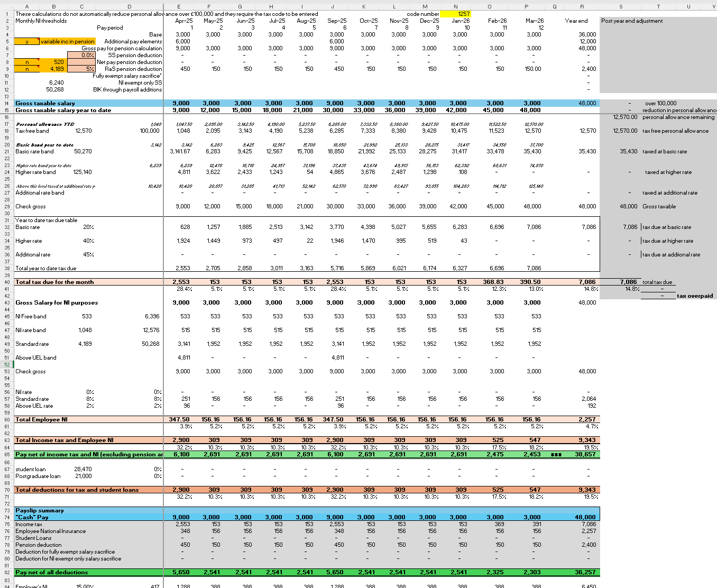Image resolution: width=717 pixels, height=588 pixels.
Task: Click the 'Post year end adjustment' label
Action: pyautogui.click(x=632, y=21)
